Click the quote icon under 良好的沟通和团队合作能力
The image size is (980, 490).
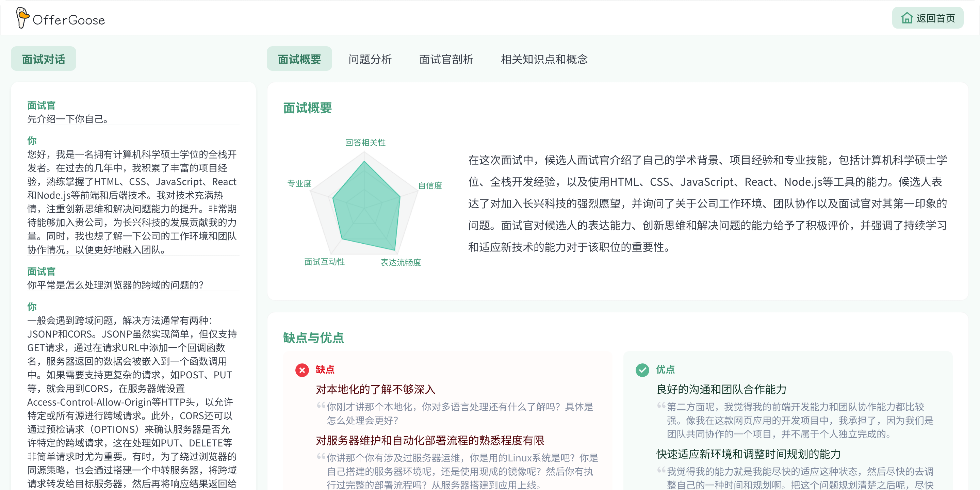click(x=661, y=405)
